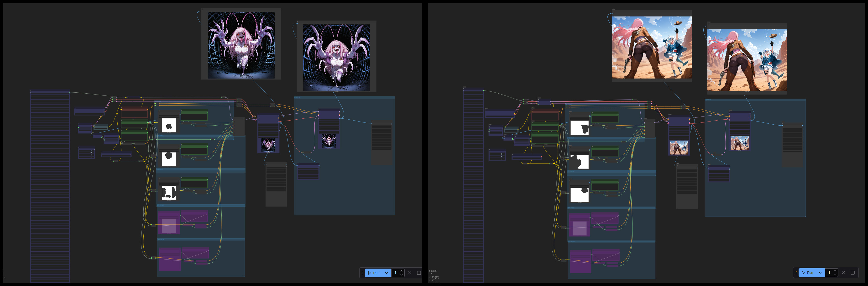Screen dimensions: 868x286
Task: Select first spider-girl preview image in left pane
Action: click(x=241, y=45)
